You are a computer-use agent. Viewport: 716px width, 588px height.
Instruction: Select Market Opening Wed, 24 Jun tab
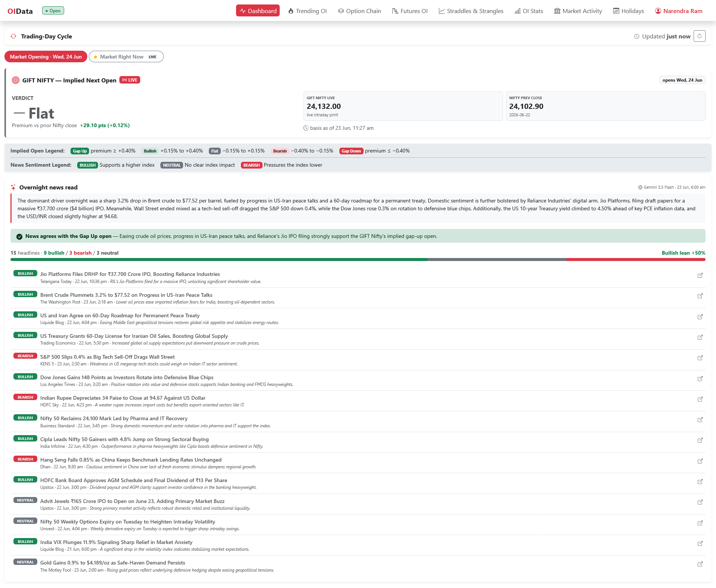(x=46, y=57)
